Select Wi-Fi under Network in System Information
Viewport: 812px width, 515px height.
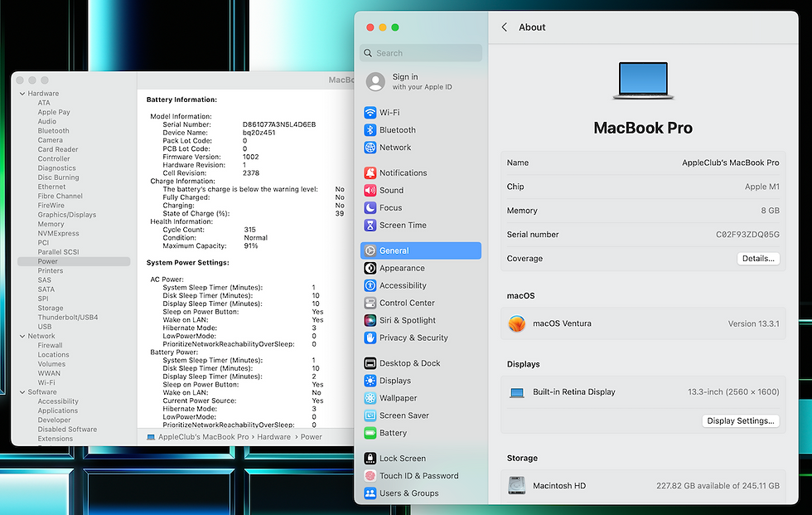click(x=46, y=383)
